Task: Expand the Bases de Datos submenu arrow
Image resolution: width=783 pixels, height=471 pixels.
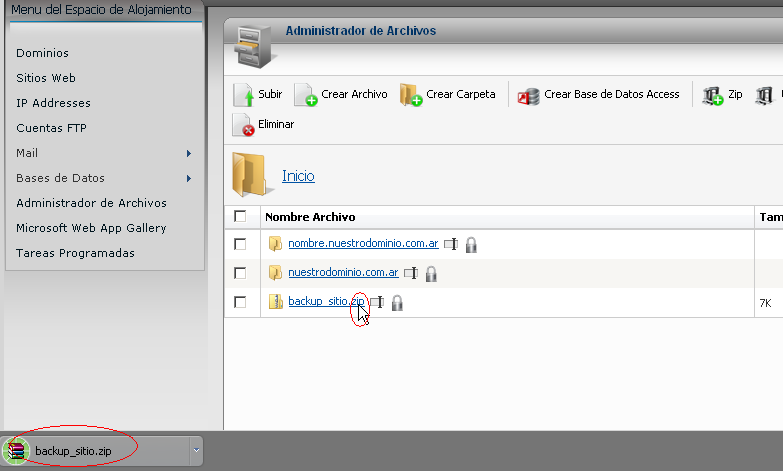Action: pyautogui.click(x=189, y=178)
